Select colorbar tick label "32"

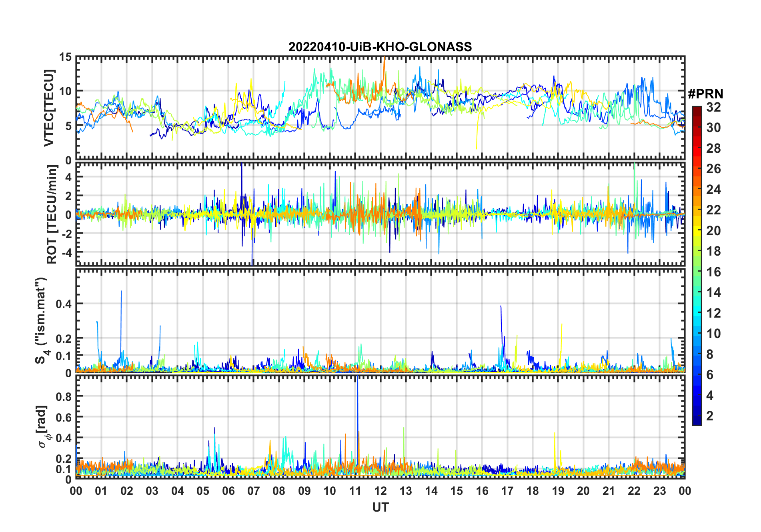[713, 107]
